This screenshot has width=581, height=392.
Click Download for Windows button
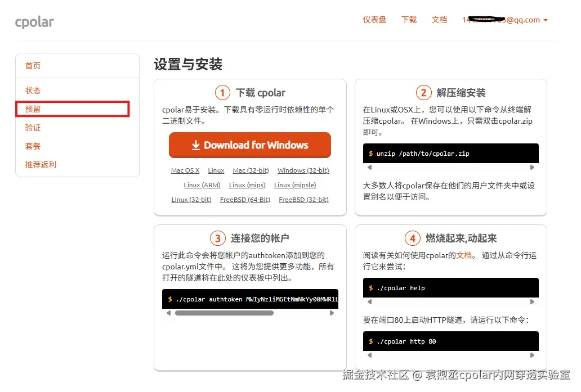tap(250, 145)
